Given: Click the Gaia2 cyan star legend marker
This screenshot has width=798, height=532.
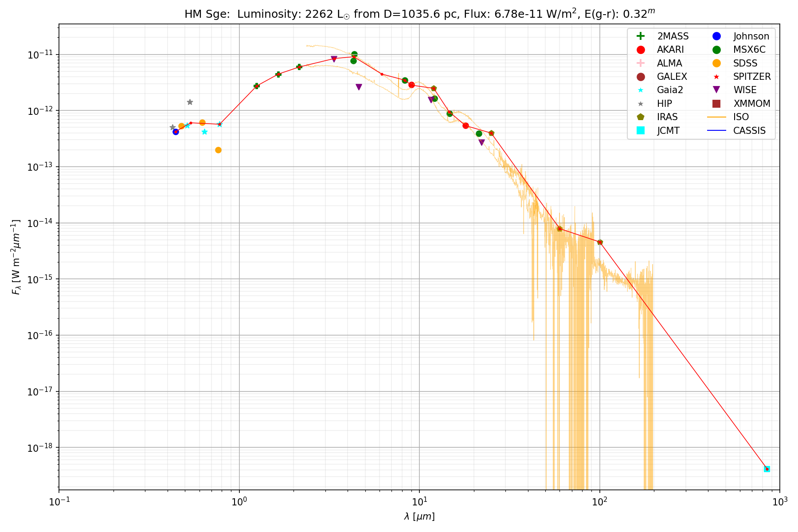Looking at the screenshot, I should [640, 90].
